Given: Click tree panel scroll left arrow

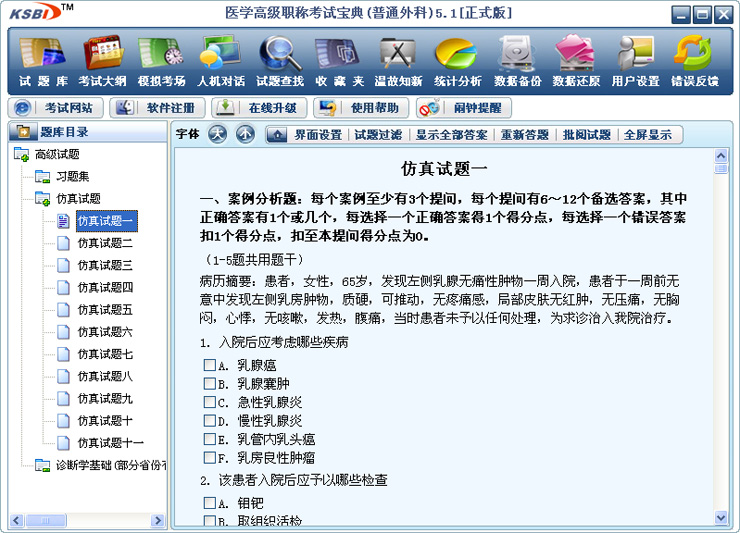Looking at the screenshot, I should point(17,520).
